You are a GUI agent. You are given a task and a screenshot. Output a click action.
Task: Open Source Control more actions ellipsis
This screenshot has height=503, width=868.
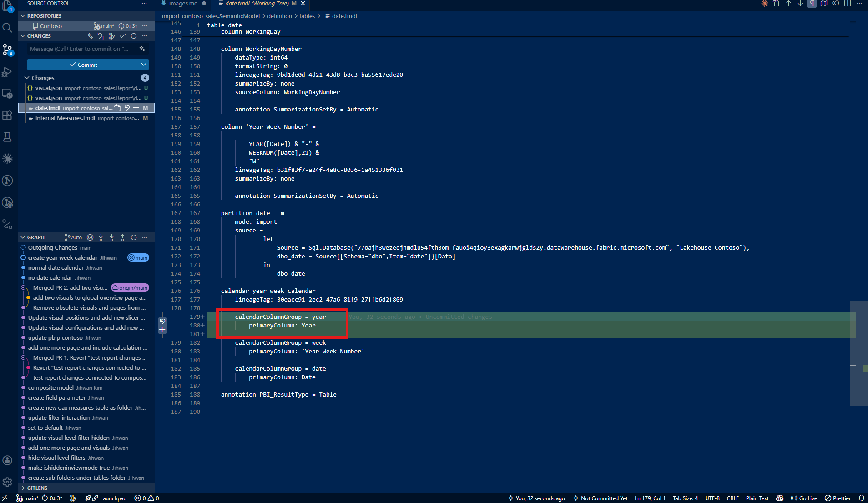144,4
